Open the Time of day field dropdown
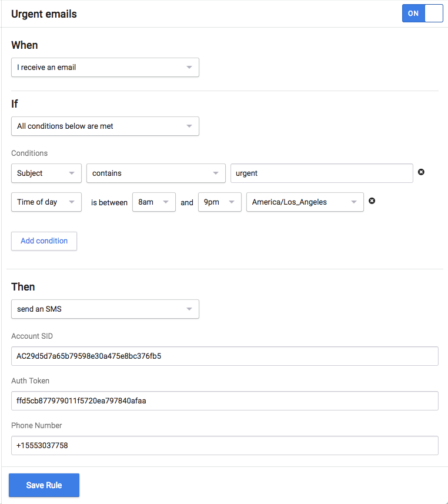The width and height of the screenshot is (448, 504). 46,202
